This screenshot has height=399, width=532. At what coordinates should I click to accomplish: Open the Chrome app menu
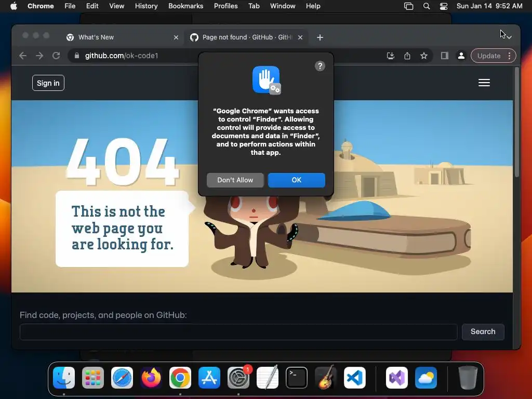(x=41, y=6)
